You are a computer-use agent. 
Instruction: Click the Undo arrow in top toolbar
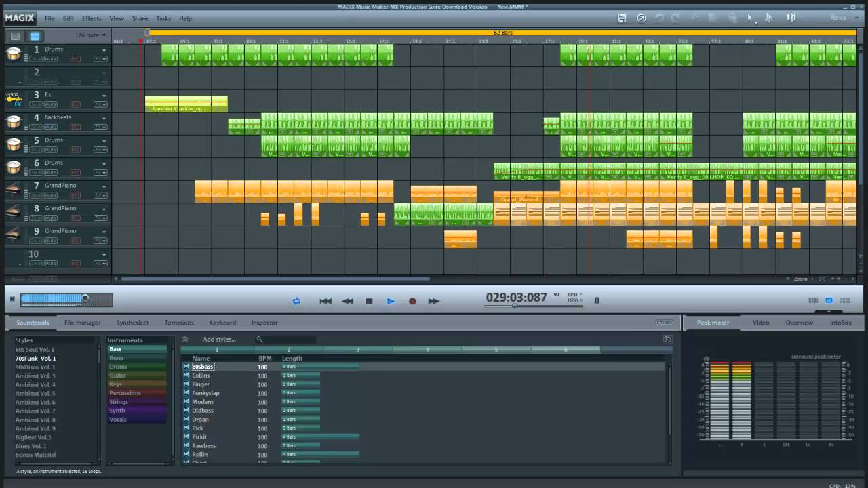coord(660,18)
